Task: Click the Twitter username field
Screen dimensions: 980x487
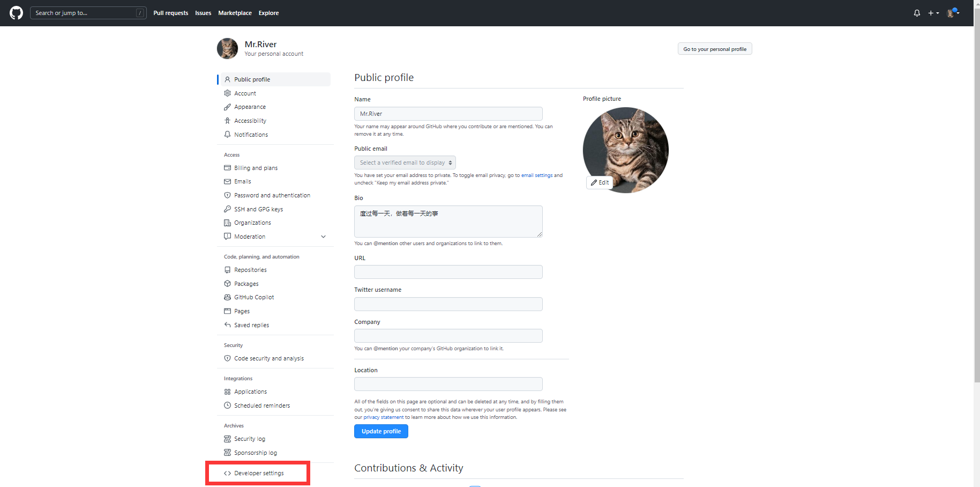Action: pos(448,304)
